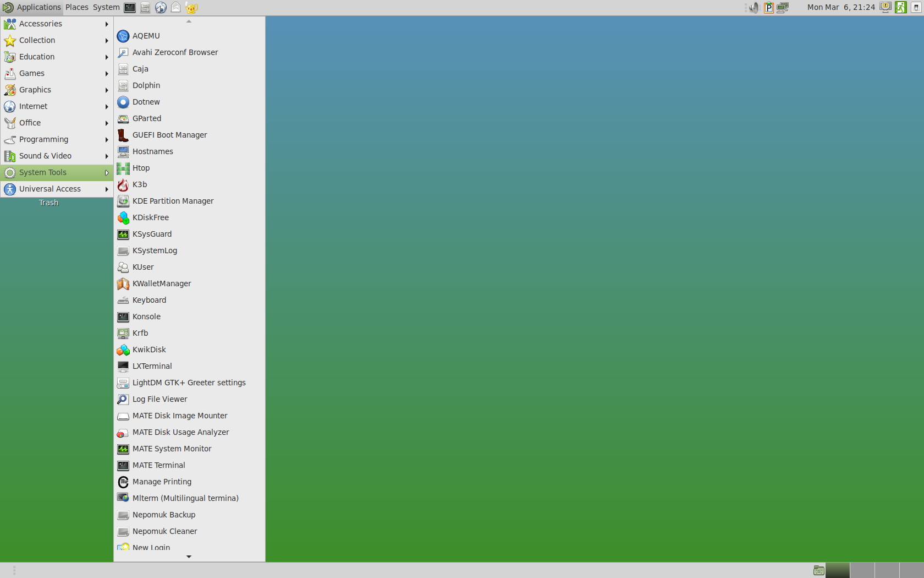This screenshot has height=578, width=924.
Task: Open KwikDisk
Action: click(189, 350)
